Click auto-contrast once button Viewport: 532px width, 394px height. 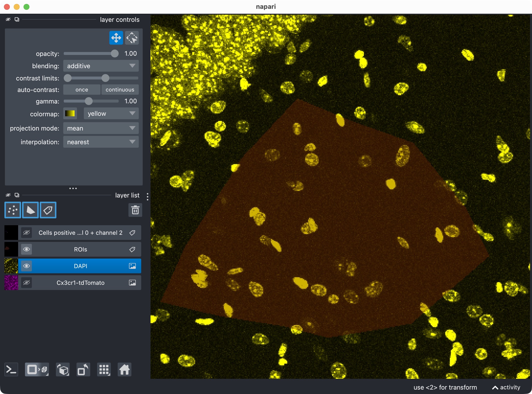point(82,90)
